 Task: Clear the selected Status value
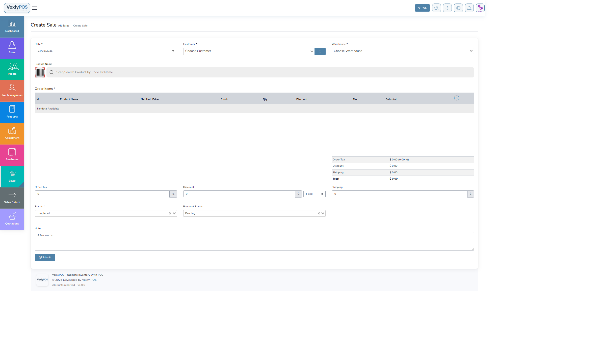170,213
